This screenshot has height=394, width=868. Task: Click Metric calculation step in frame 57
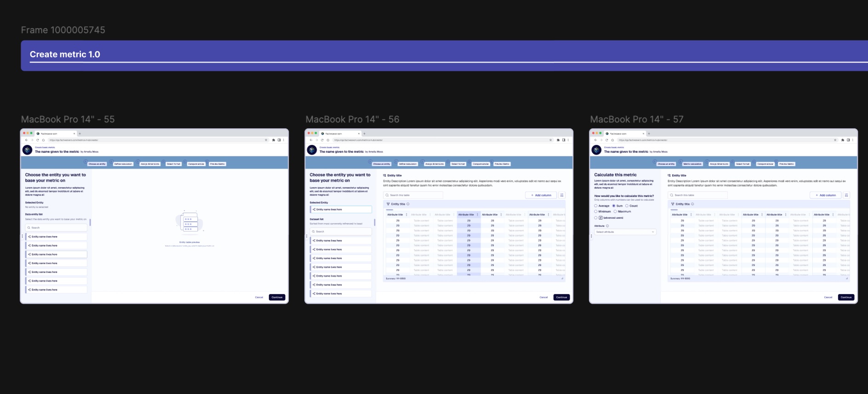tap(692, 164)
